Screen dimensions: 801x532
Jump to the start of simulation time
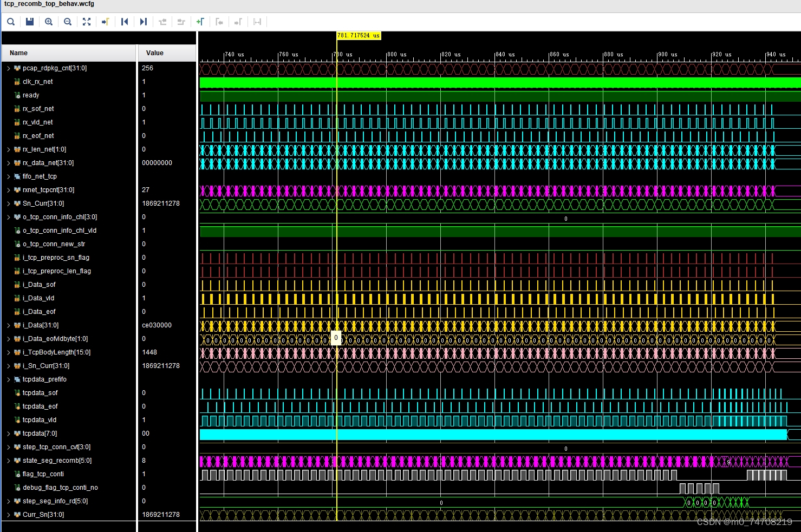point(125,22)
